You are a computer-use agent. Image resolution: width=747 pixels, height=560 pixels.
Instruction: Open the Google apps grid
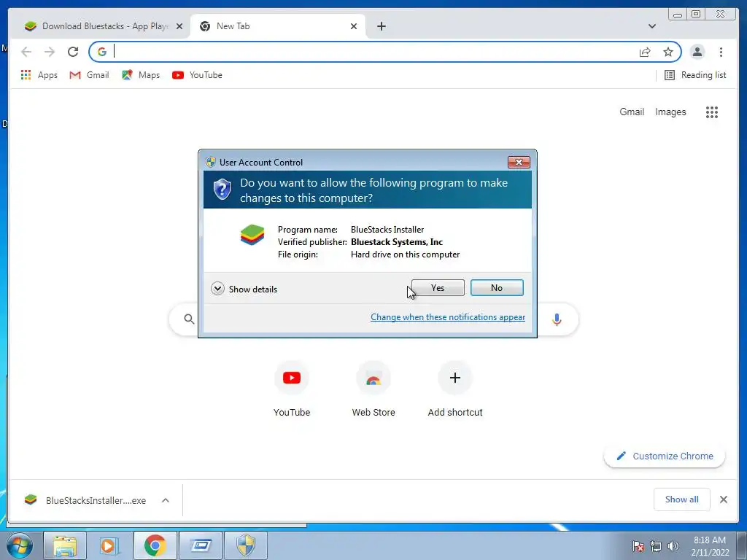coord(712,112)
